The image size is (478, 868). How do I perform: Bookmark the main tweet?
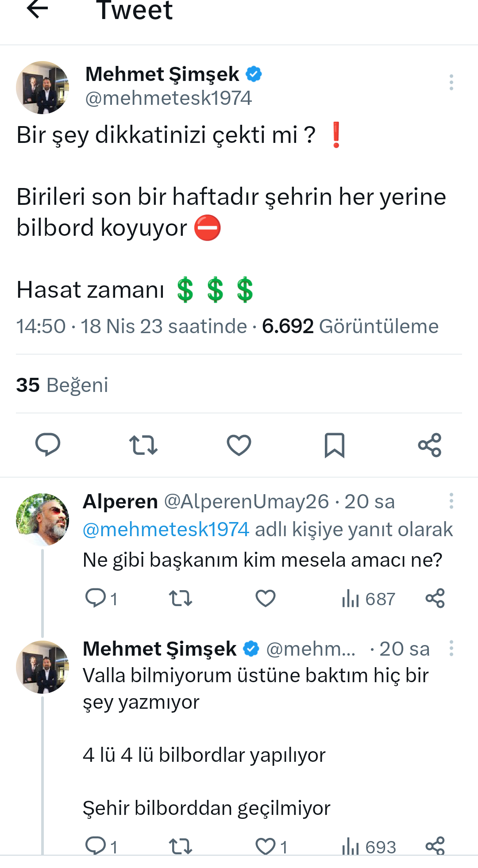pos(335,445)
